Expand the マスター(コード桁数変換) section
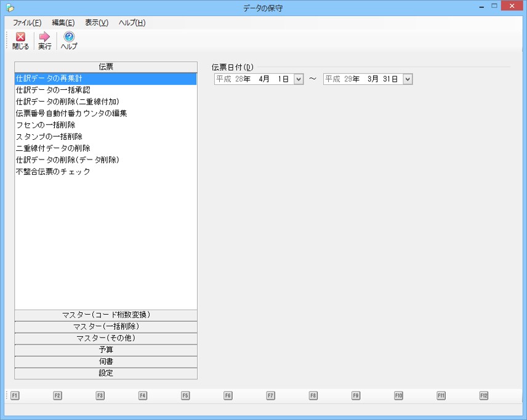Screen dimensions: 527x420 106,315
